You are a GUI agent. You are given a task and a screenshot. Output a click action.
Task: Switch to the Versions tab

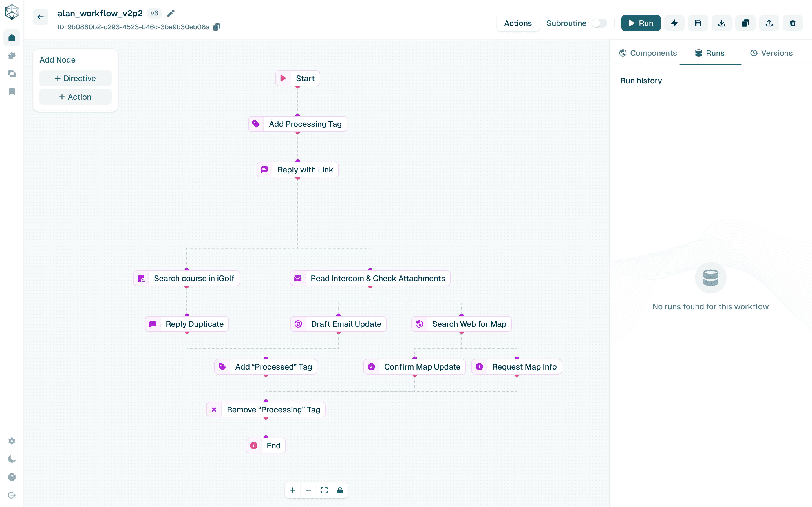771,53
